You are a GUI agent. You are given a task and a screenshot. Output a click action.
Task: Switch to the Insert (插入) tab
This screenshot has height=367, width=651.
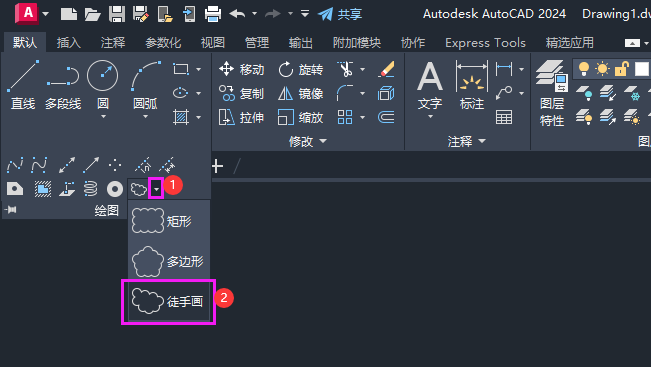click(x=69, y=42)
